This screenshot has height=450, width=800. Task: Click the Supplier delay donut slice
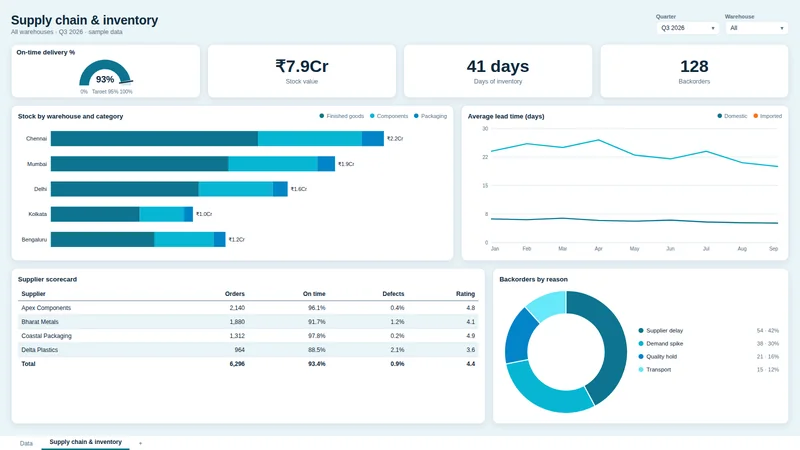[614, 347]
